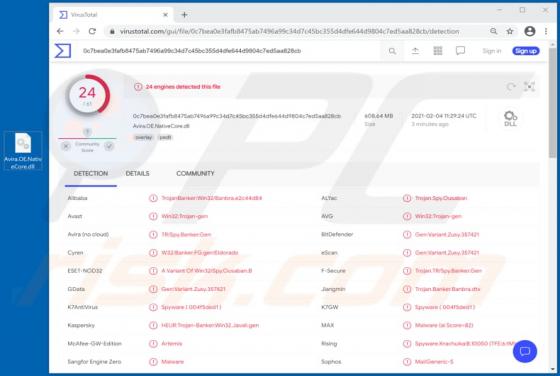Open the blue chat bubble widget
This screenshot has width=560, height=376.
525,351
